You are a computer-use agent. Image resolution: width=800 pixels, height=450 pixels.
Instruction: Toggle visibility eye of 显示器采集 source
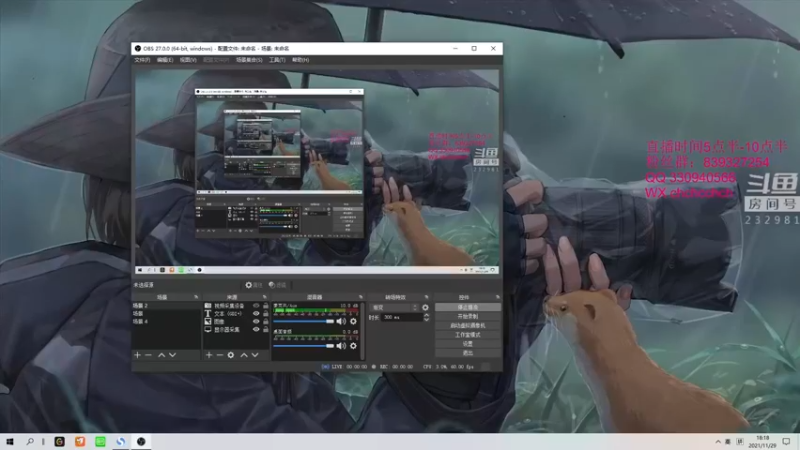(x=256, y=330)
